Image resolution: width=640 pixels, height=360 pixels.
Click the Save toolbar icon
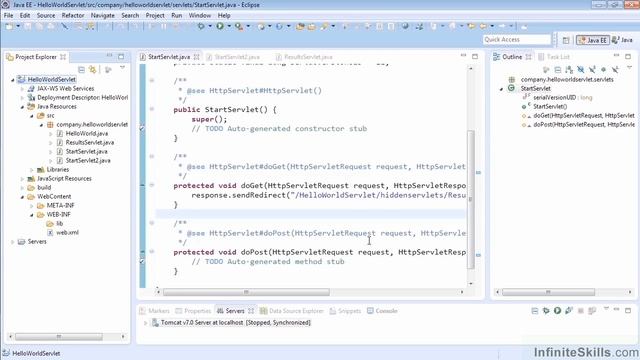pyautogui.click(x=28, y=27)
